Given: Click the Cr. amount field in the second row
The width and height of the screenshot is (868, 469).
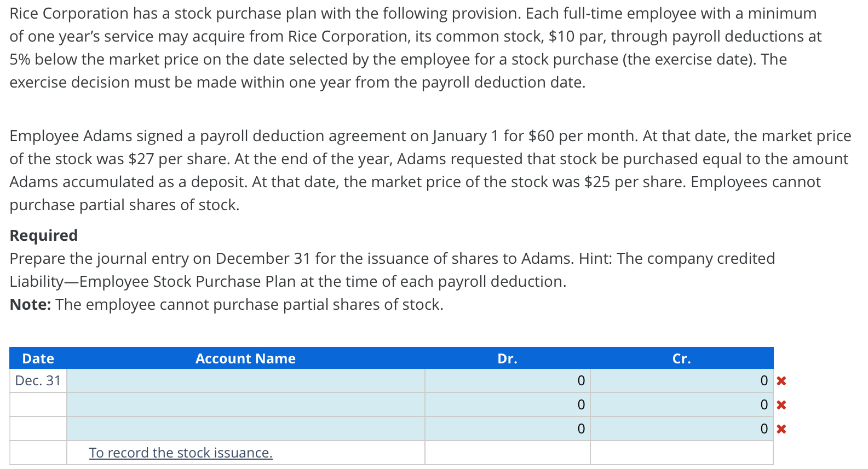Looking at the screenshot, I should pyautogui.click(x=681, y=405).
